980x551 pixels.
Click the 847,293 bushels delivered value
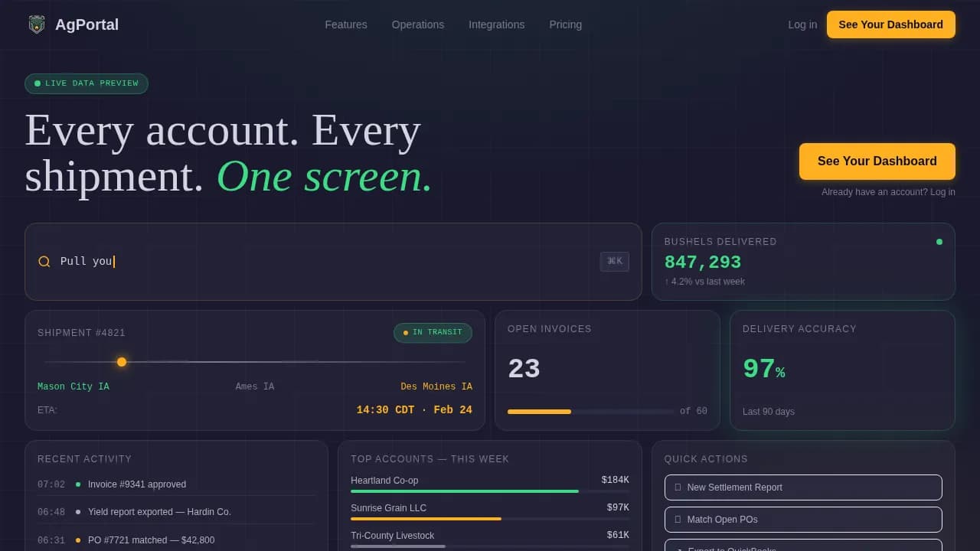pos(703,262)
